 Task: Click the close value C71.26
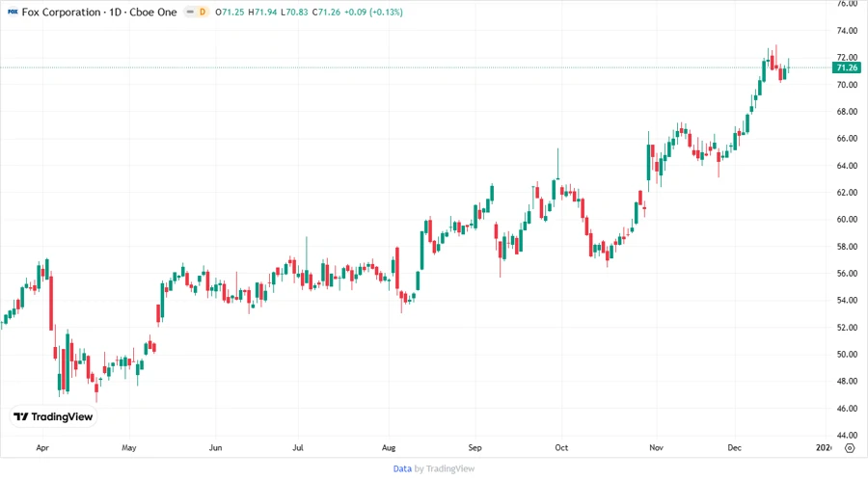[327, 12]
